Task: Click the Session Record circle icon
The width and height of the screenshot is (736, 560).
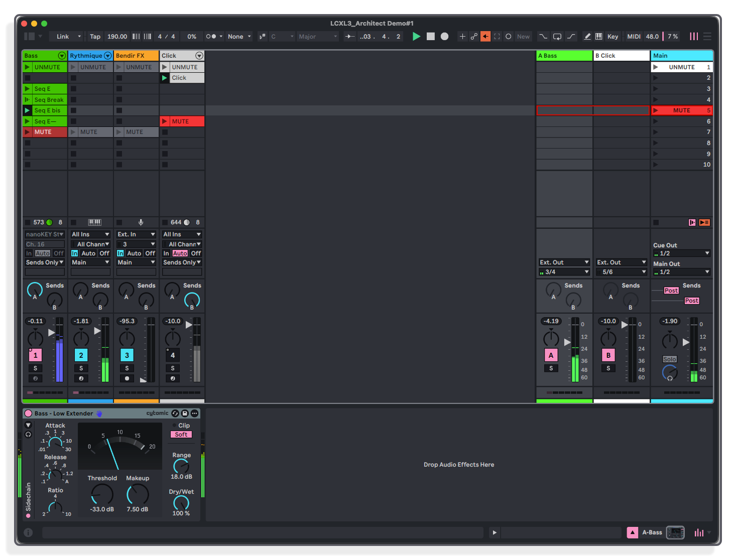Action: 508,36
